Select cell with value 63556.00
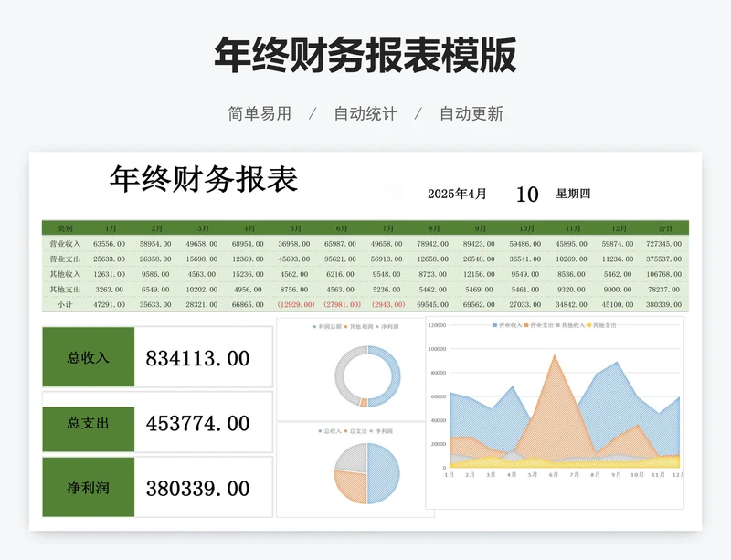Screen dimensions: 731x560 109,243
